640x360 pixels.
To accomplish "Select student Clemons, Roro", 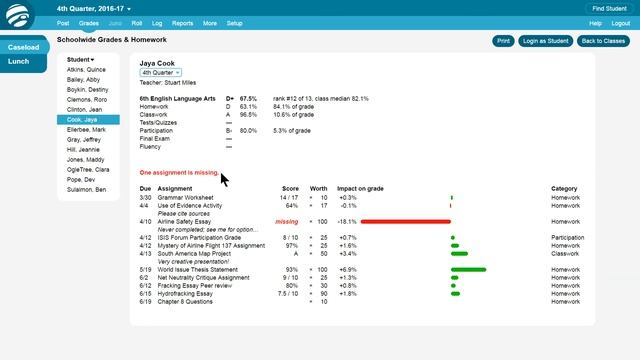I will tap(87, 100).
